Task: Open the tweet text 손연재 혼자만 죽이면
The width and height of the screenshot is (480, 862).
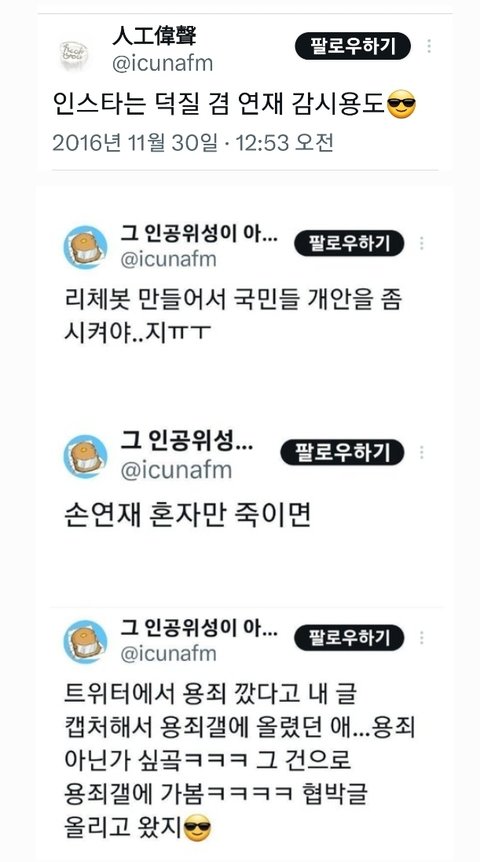Action: (188, 516)
